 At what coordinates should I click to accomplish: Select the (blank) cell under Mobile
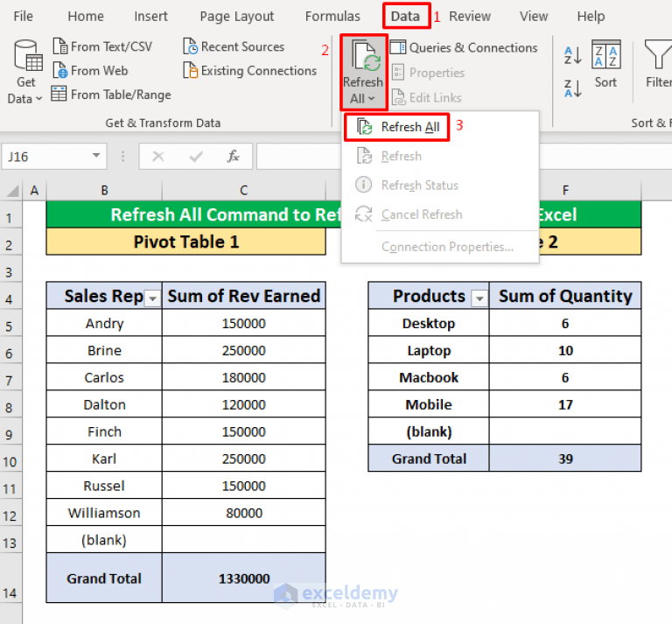coord(429,431)
